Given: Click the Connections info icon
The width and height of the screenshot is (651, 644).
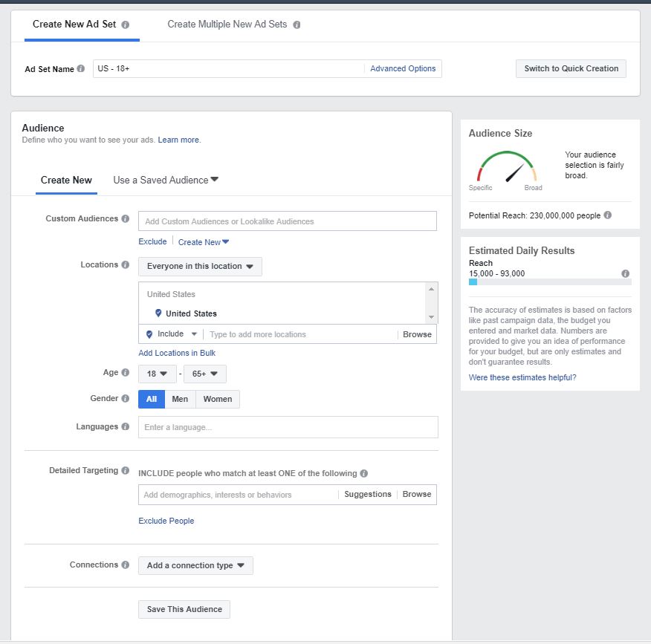Looking at the screenshot, I should click(x=126, y=565).
